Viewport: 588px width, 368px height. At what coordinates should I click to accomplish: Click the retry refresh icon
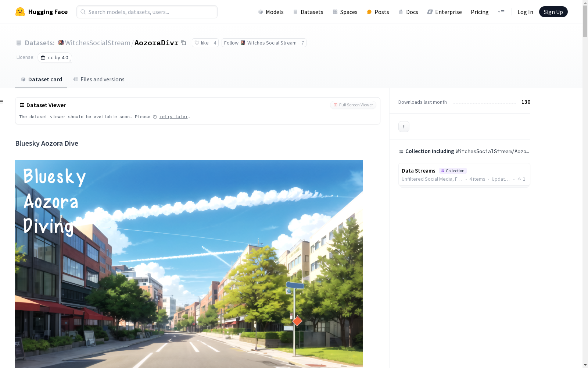(x=155, y=117)
